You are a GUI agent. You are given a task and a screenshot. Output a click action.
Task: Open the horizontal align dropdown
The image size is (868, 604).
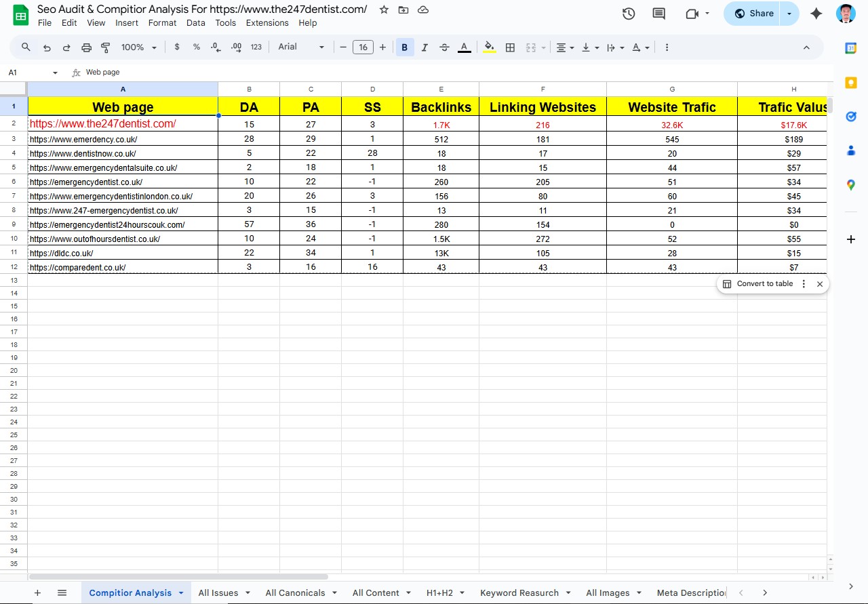(564, 47)
